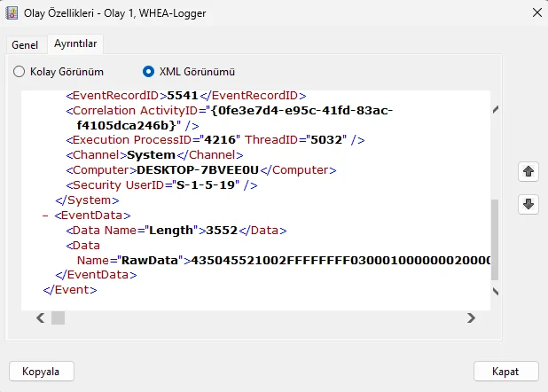Click the EventRecordID value 5541
548x392 pixels.
pos(183,96)
